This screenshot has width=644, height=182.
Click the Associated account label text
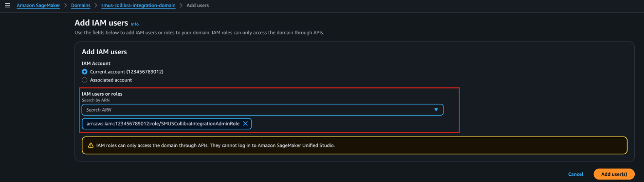111,80
